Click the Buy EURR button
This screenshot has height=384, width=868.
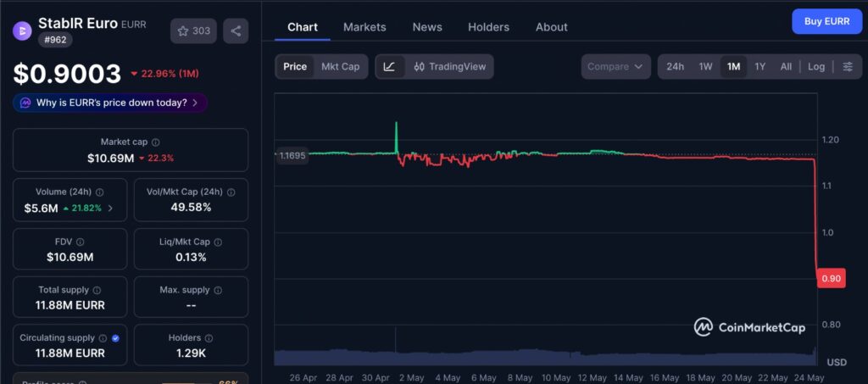tap(827, 21)
